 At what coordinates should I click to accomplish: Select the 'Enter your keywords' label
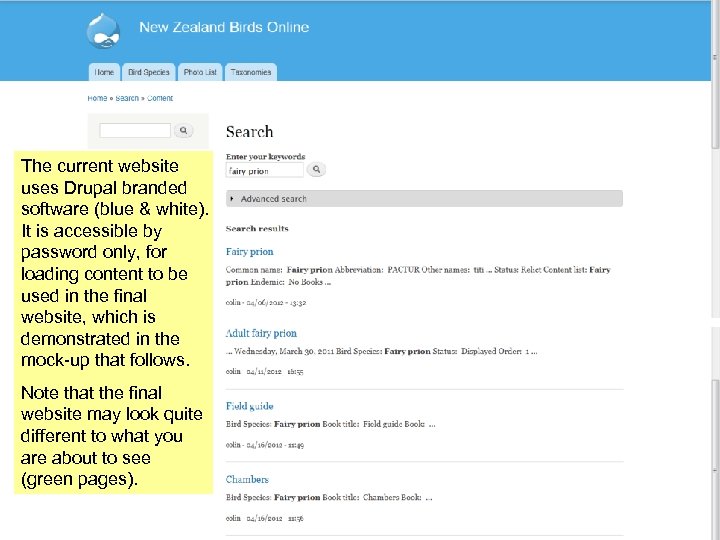point(265,156)
